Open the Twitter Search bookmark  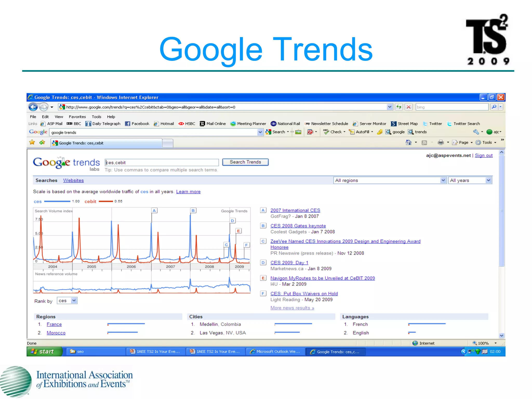(463, 124)
